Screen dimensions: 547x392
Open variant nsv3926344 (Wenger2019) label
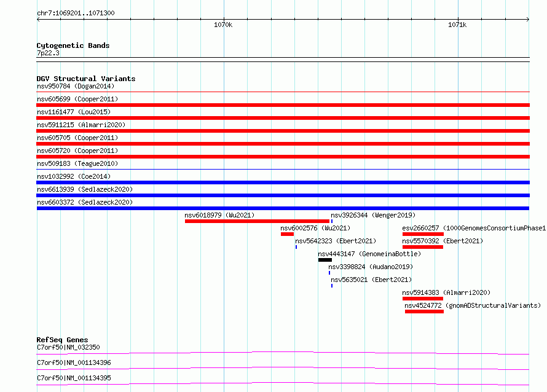373,215
